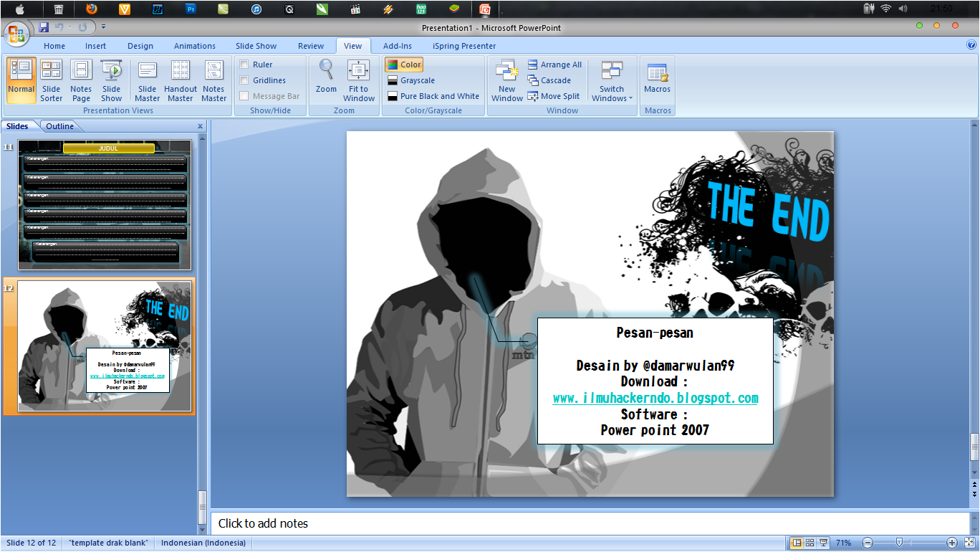
Task: Click Move Split
Action: click(553, 96)
